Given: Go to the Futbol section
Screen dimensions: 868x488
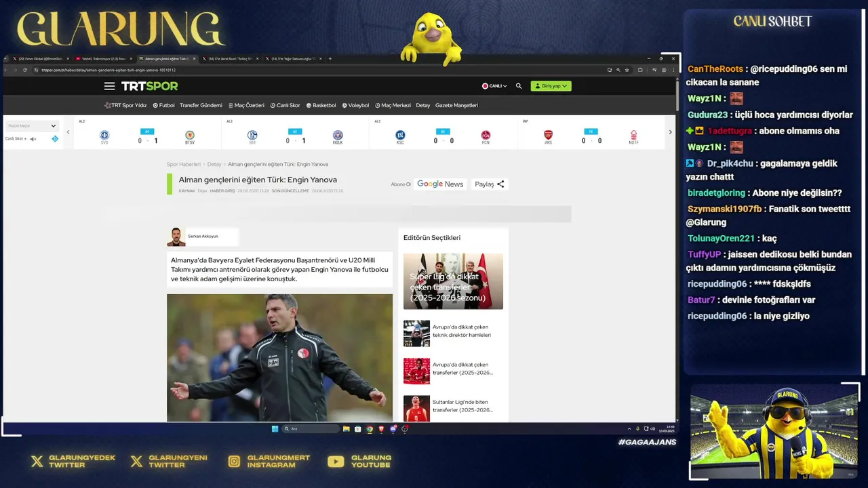Looking at the screenshot, I should pyautogui.click(x=163, y=105).
